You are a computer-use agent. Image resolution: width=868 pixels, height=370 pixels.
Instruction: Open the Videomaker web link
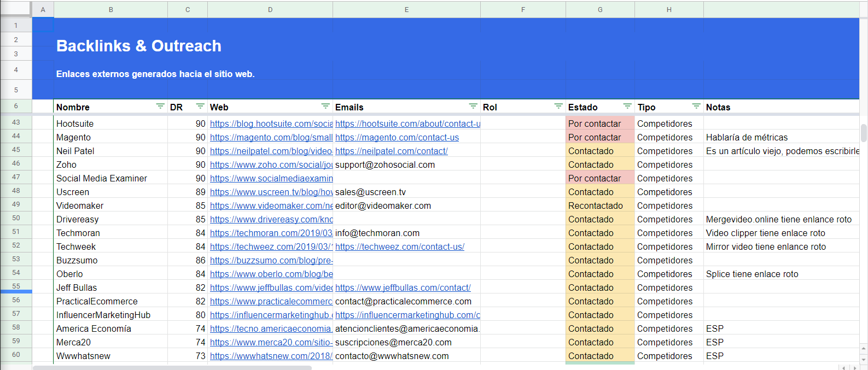click(x=271, y=206)
